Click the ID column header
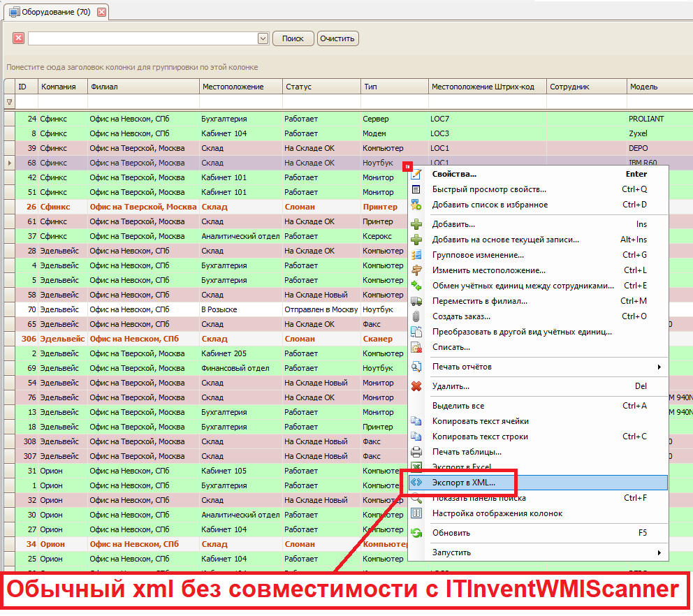 pos(27,87)
